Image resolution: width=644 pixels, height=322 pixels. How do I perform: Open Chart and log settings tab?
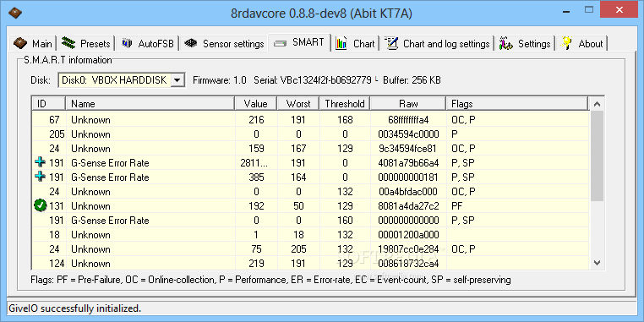coord(437,43)
